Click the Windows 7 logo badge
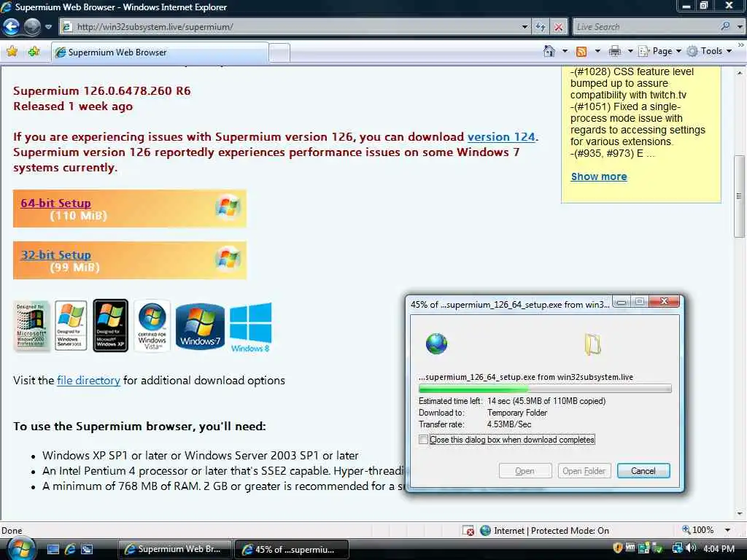Screen dimensions: 747x560 (200, 327)
